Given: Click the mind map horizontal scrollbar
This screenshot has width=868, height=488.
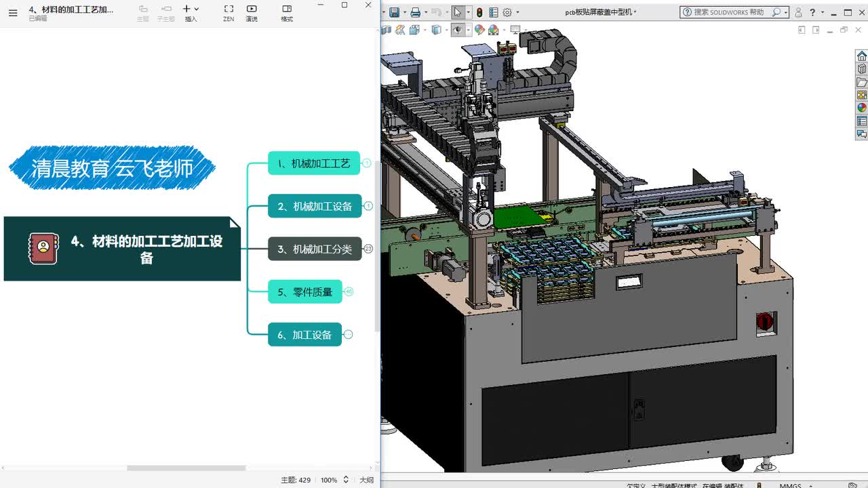Looking at the screenshot, I should click(186, 468).
